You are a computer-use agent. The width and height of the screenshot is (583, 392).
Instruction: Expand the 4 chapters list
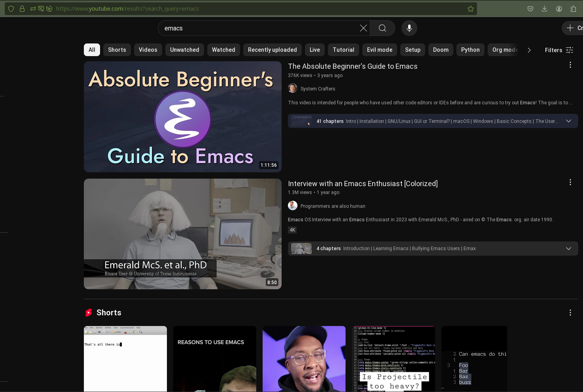(568, 249)
